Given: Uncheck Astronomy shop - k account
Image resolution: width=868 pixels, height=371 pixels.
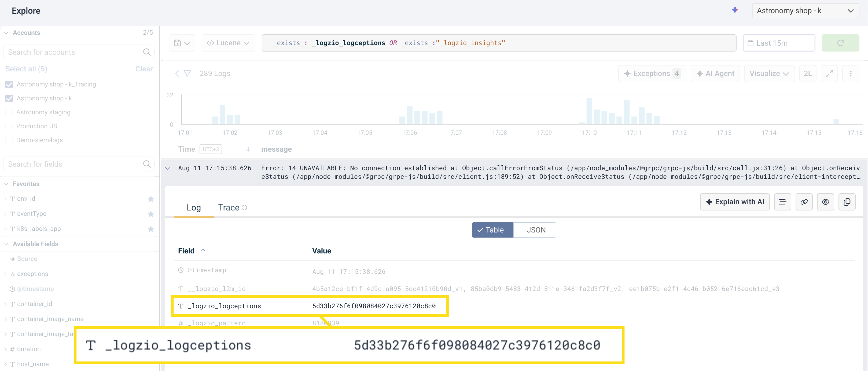Looking at the screenshot, I should 9,99.
